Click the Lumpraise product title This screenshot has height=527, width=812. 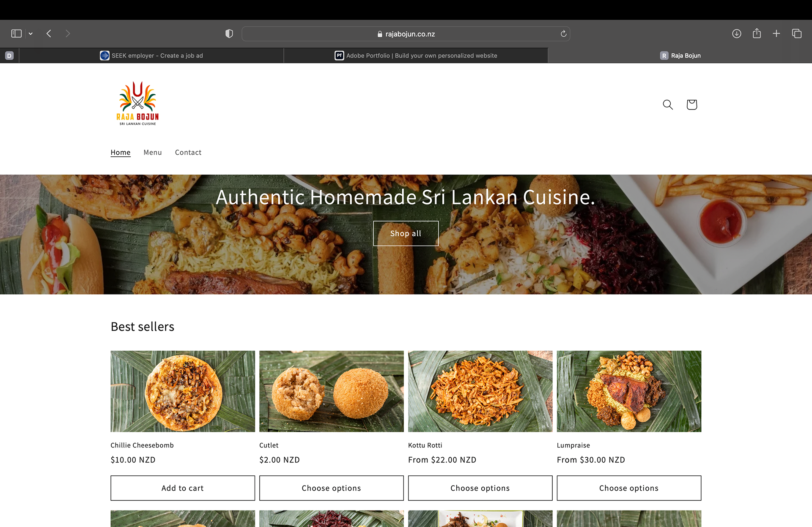click(x=573, y=445)
